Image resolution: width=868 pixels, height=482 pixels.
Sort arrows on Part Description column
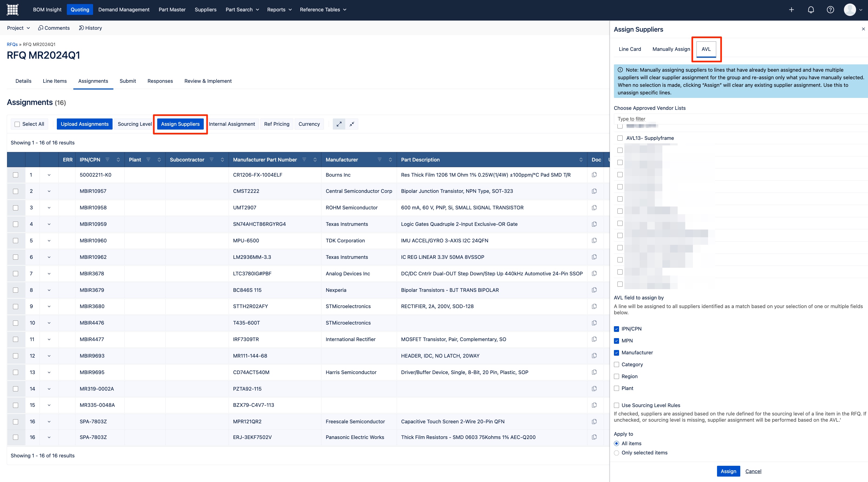[581, 160]
